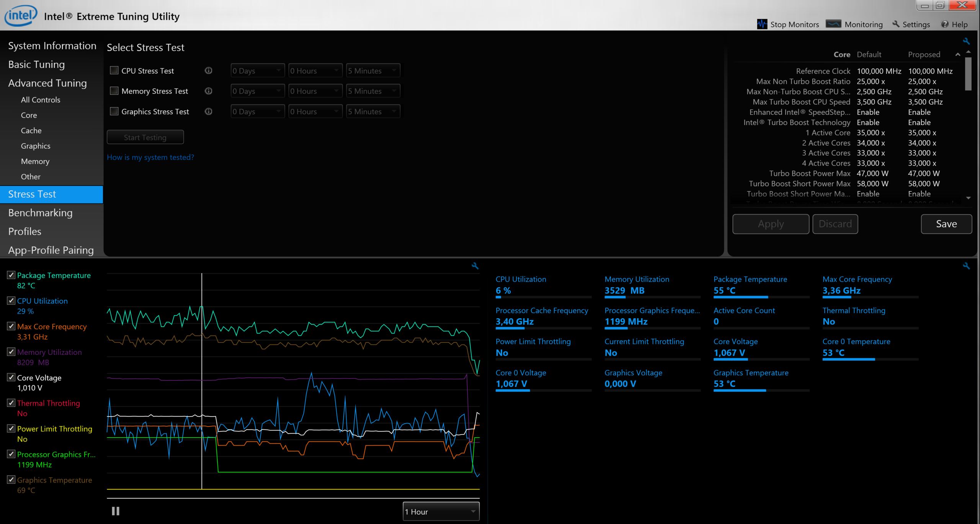Click the Help question mark icon

pos(945,24)
